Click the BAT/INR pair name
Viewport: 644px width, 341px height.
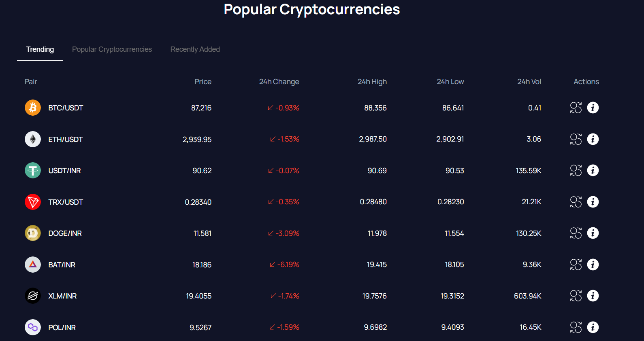pyautogui.click(x=62, y=265)
